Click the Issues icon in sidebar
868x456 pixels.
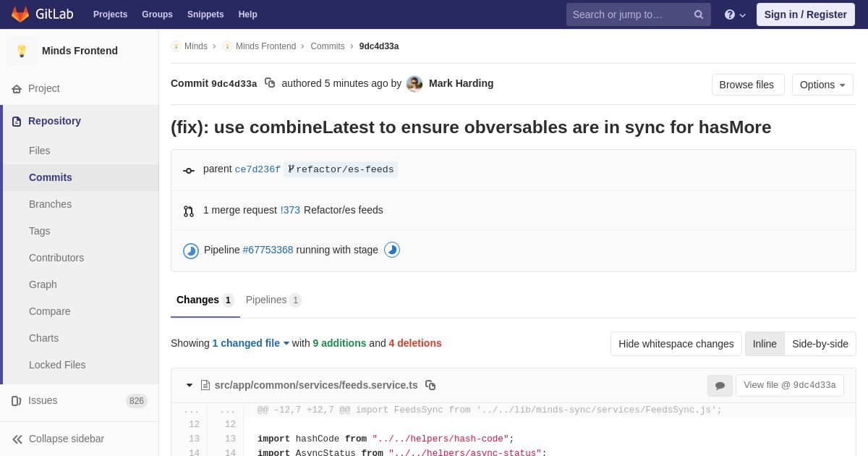tap(17, 401)
